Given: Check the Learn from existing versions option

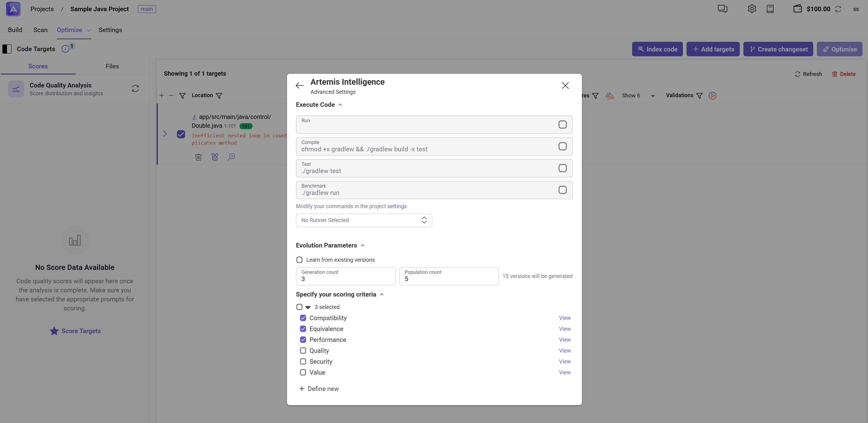Looking at the screenshot, I should 299,260.
